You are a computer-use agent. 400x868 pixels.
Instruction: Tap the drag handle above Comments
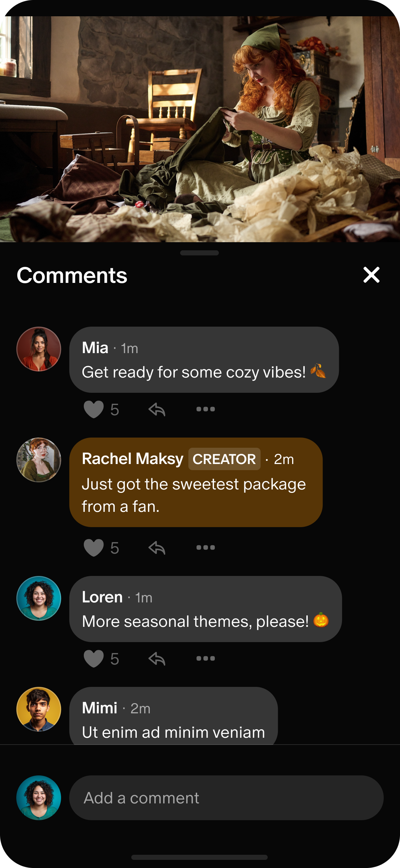point(199,253)
